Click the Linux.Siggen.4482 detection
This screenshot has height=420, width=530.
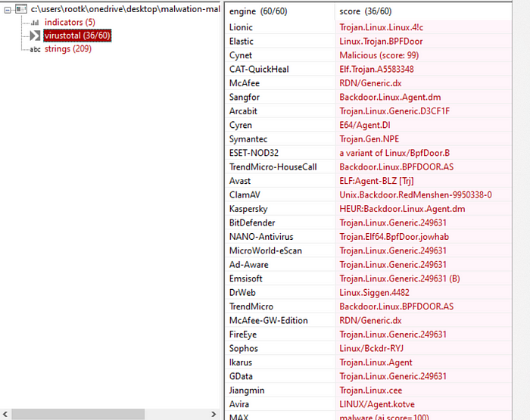(x=374, y=293)
